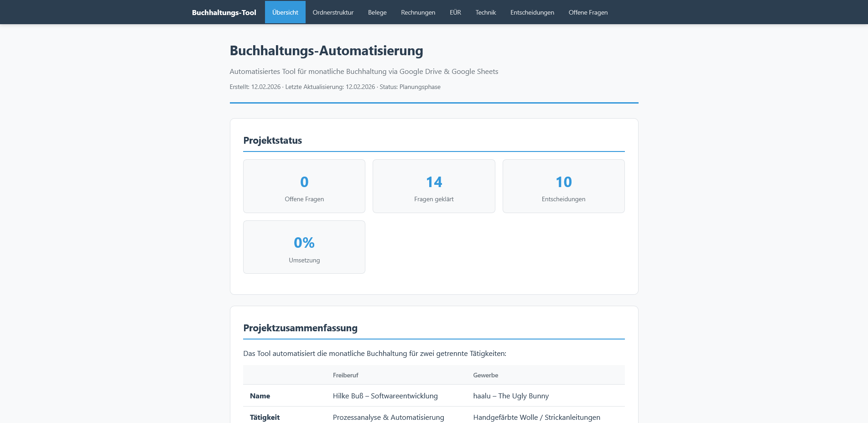Image resolution: width=868 pixels, height=423 pixels.
Task: Click the haalu – The Ugly Bunny cell
Action: pos(511,396)
